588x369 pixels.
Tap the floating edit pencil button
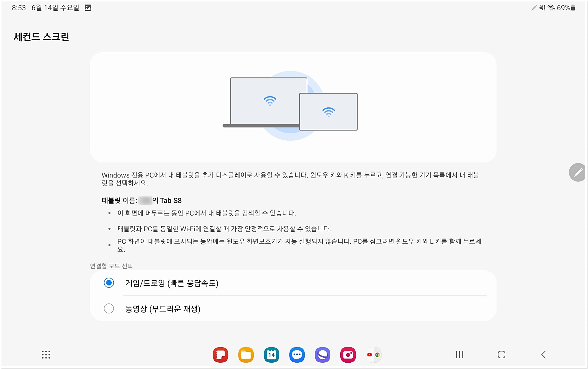[x=578, y=172]
